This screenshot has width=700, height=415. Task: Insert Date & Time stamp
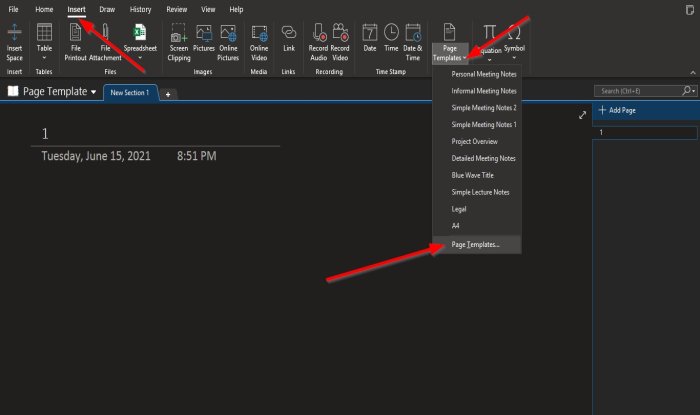pos(413,32)
